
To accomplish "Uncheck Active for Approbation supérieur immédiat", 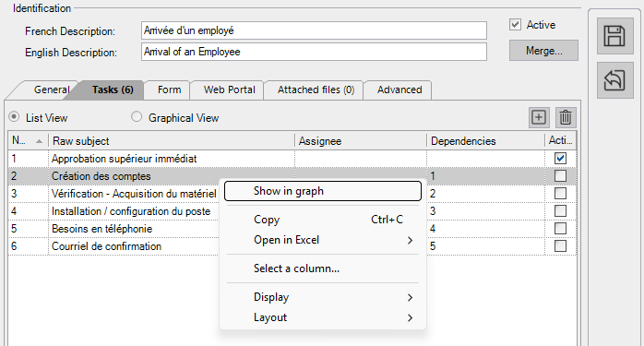I will (x=560, y=158).
